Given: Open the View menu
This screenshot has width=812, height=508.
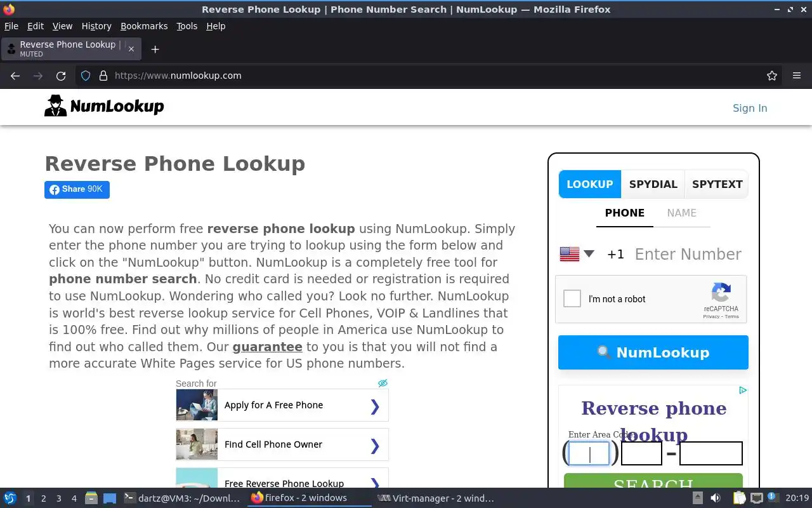Looking at the screenshot, I should pyautogui.click(x=62, y=26).
